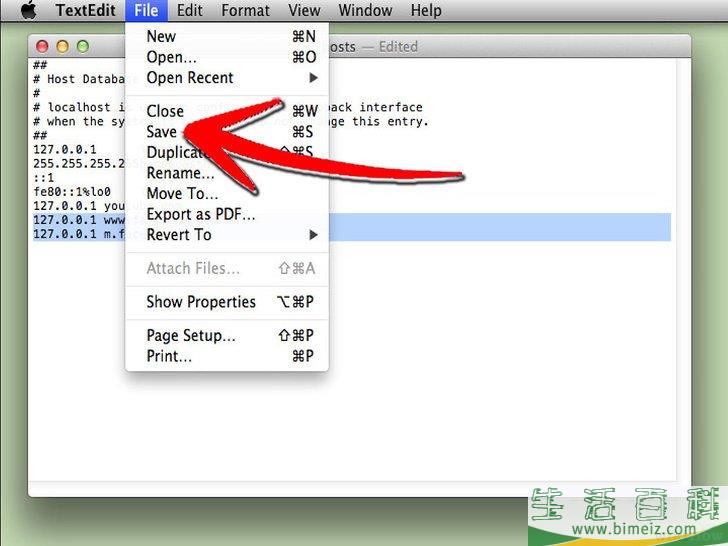Click the '::1' line in document
The width and height of the screenshot is (728, 546).
[44, 177]
